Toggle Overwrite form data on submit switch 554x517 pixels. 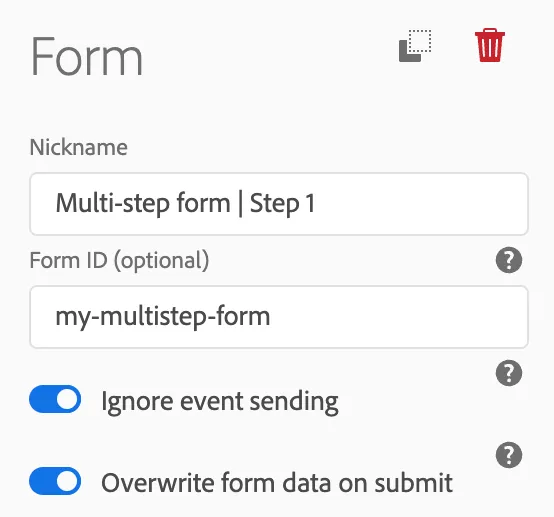pos(55,481)
